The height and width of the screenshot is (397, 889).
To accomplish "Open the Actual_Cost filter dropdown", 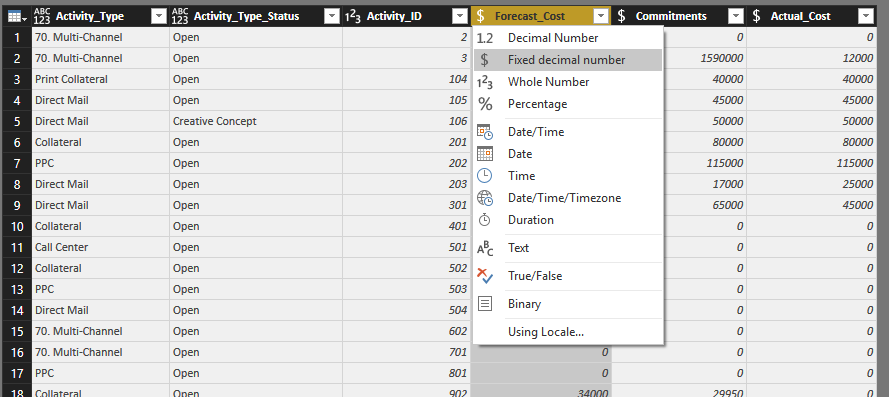I will tap(866, 17).
